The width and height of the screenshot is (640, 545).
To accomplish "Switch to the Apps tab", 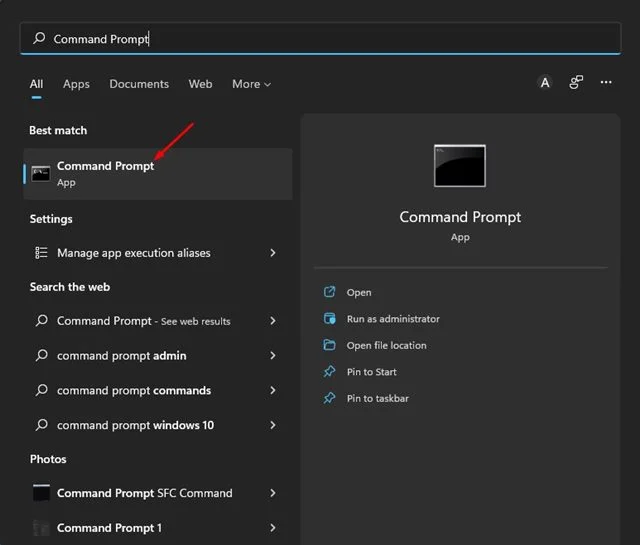I will point(76,84).
